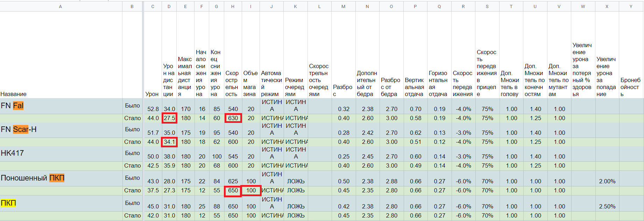The width and height of the screenshot is (644, 221).
Task: Click the cell showing 42.0
Action: tap(153, 215)
